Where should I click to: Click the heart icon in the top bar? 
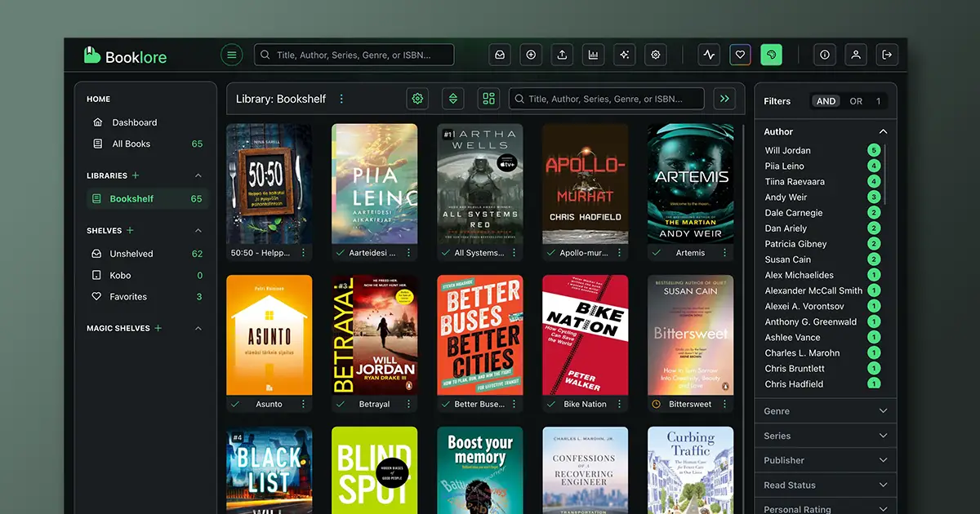740,55
